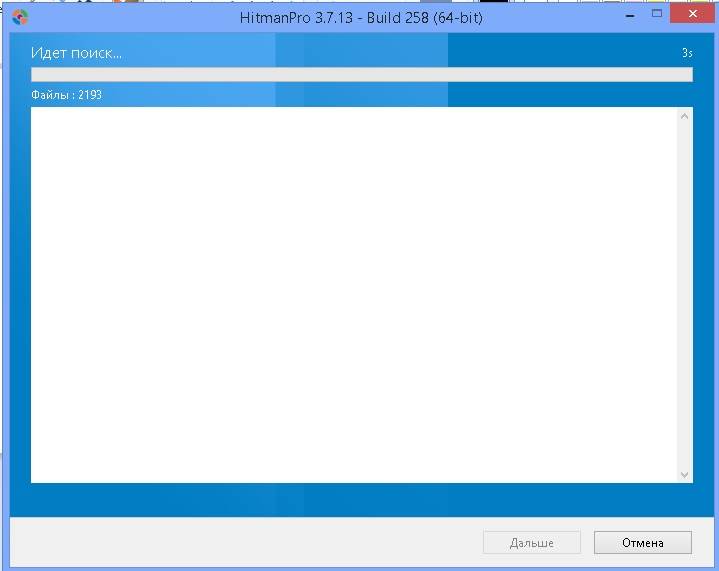Click the HitmanPro 3.7.13 window title

361,18
